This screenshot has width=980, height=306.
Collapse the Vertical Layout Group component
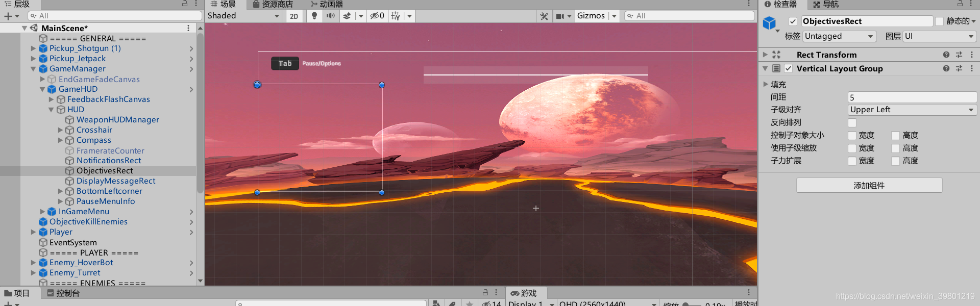pyautogui.click(x=765, y=68)
